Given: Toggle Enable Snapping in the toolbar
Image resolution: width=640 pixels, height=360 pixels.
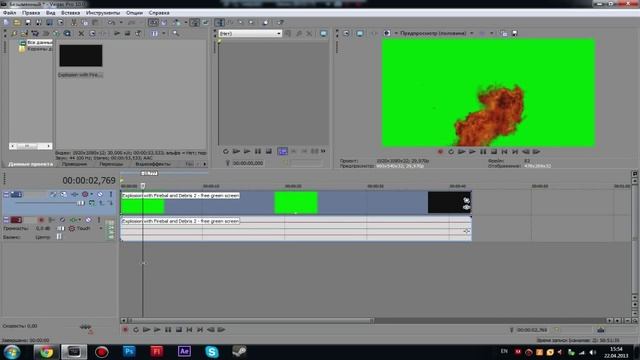Looking at the screenshot, I should [153, 22].
